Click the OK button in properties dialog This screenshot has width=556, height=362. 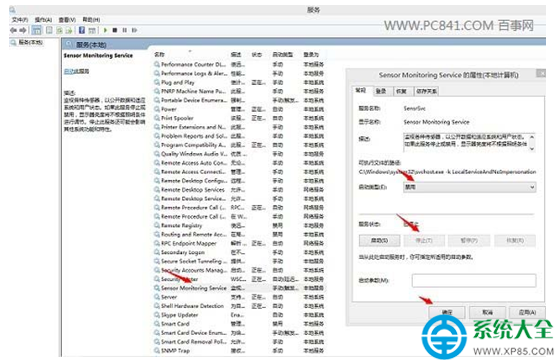[447, 312]
